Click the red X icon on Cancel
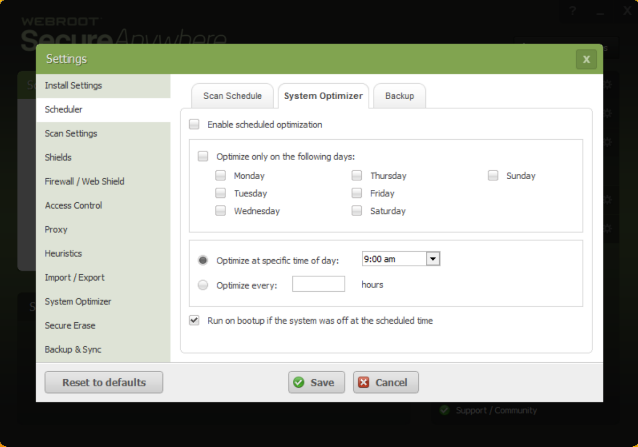 363,382
